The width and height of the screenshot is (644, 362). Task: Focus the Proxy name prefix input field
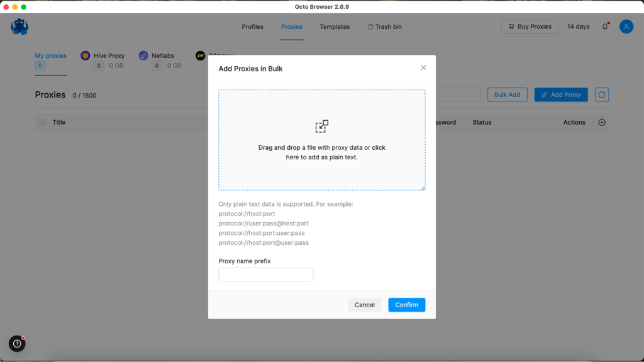tap(266, 274)
